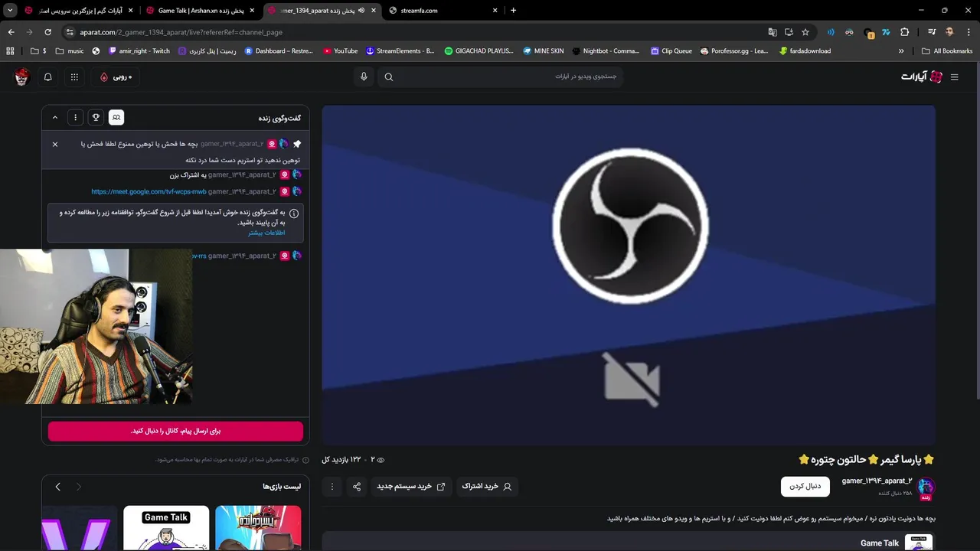
Task: Click the 'Game Talk' card below description
Action: (629, 542)
